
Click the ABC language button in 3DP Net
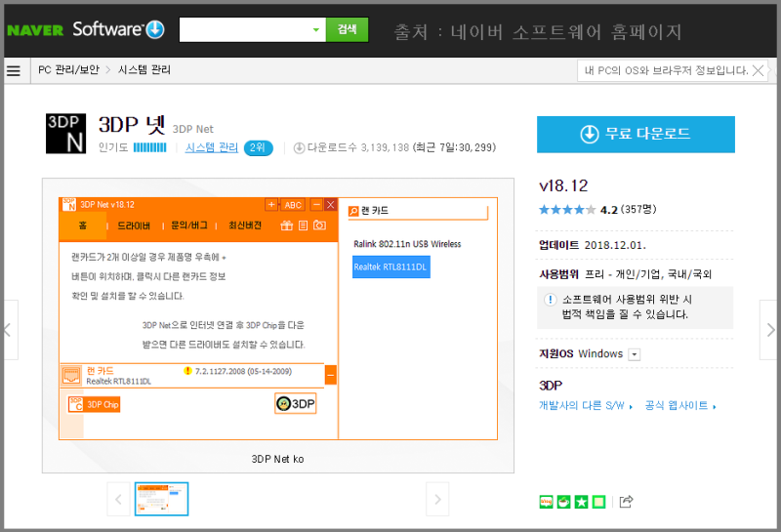(293, 205)
